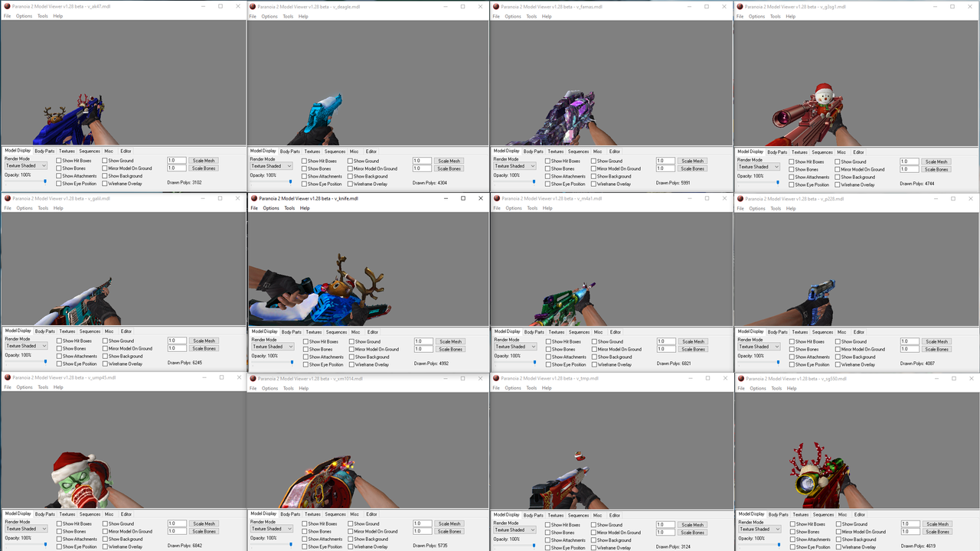Open the Options menu in v_knife.mdl window
This screenshot has width=980, height=551.
tap(271, 208)
